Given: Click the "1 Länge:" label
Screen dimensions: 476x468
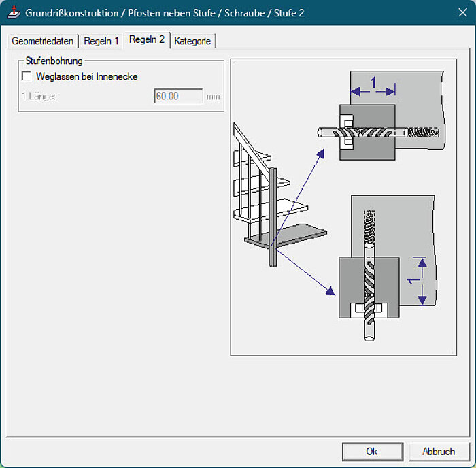Looking at the screenshot, I should pyautogui.click(x=39, y=97).
